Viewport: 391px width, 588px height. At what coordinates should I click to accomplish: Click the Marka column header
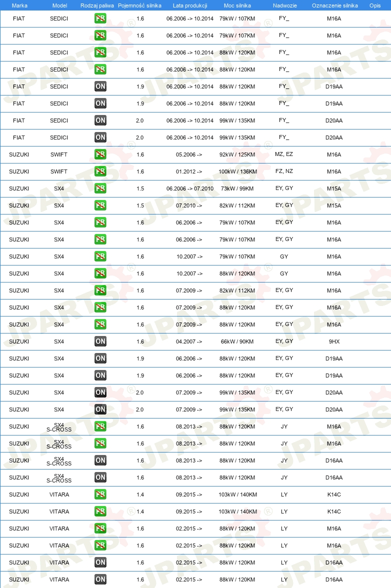(x=19, y=5)
